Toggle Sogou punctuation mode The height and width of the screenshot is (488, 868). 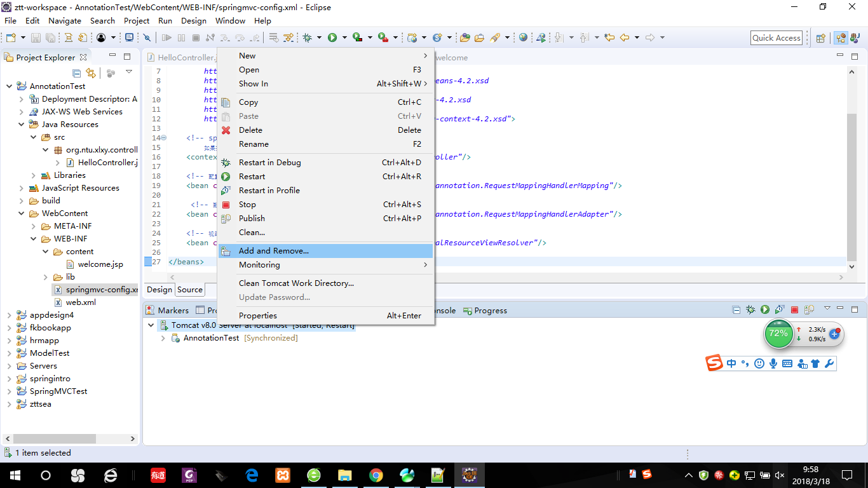pos(745,363)
